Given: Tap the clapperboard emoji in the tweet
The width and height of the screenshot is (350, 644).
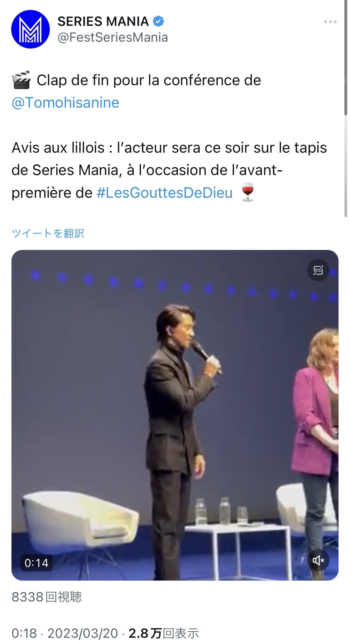Looking at the screenshot, I should (x=21, y=80).
